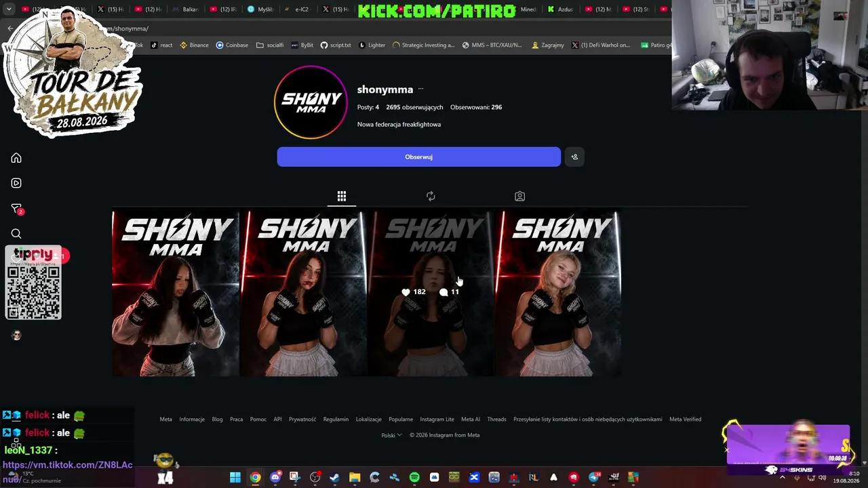
Task: Open the socialfi bookmarks folder
Action: tap(270, 45)
